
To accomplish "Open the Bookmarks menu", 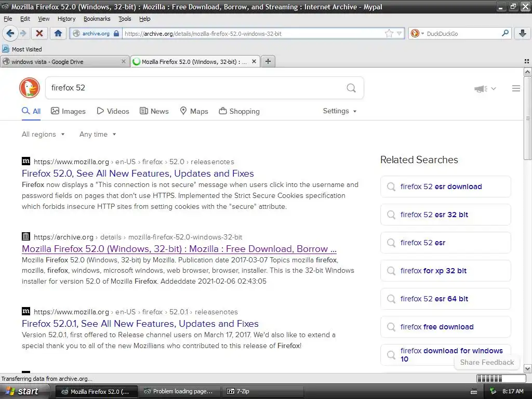I will click(x=97, y=19).
